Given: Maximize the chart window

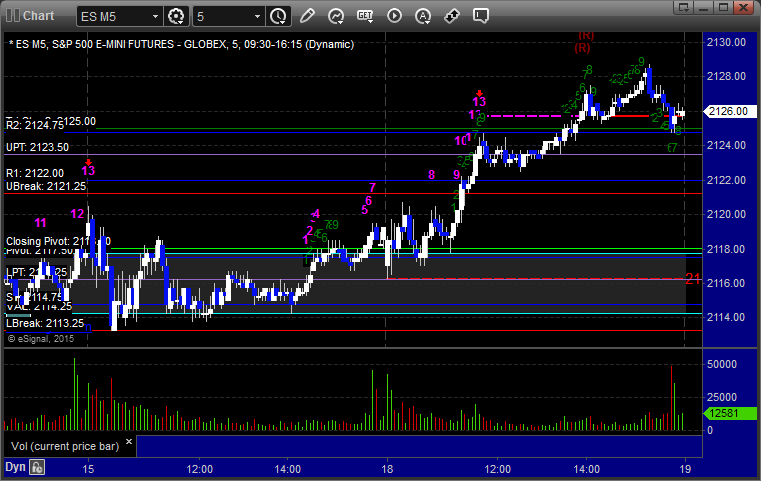Looking at the screenshot, I should point(724,7).
